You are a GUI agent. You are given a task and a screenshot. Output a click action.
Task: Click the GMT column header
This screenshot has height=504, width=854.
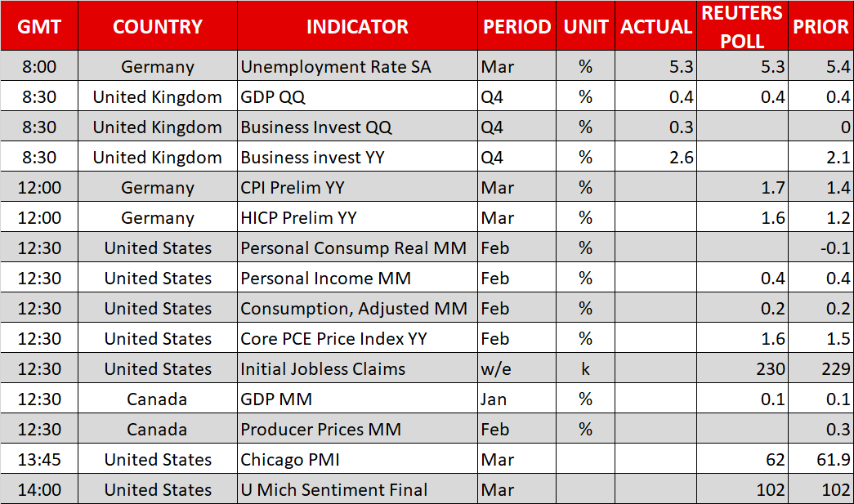click(x=39, y=26)
